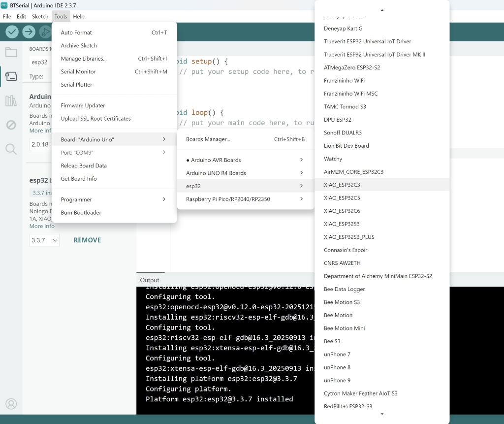This screenshot has width=504, height=424.
Task: Select Deneyap Kart G board
Action: 382,28
